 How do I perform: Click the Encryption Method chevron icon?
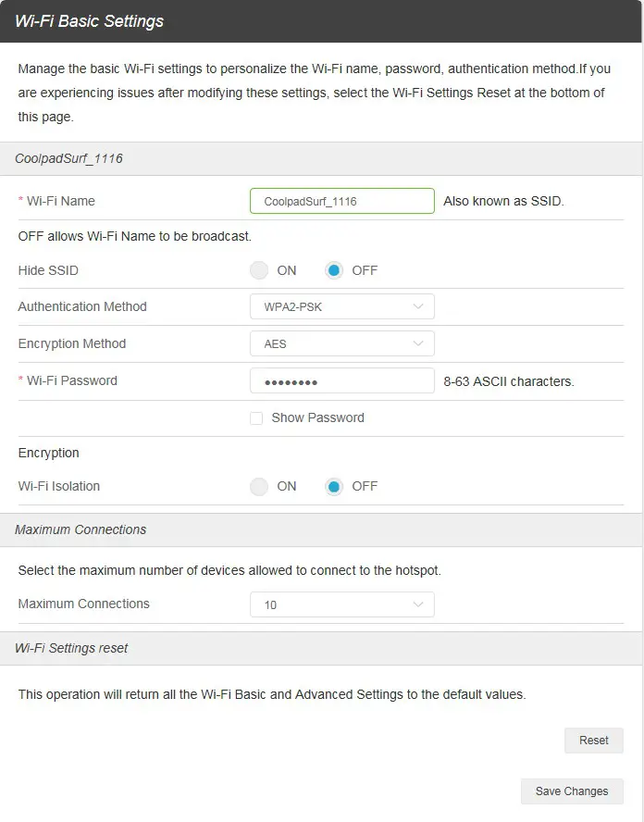click(416, 343)
